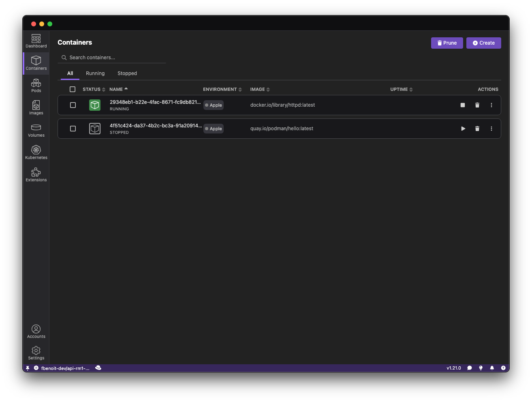Open kebab menu for httpd container
Viewport: 532px width, 402px height.
click(x=491, y=105)
